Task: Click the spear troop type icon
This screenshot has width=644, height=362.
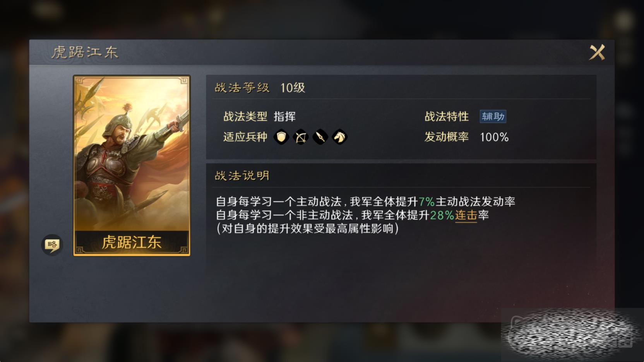Action: coord(320,137)
